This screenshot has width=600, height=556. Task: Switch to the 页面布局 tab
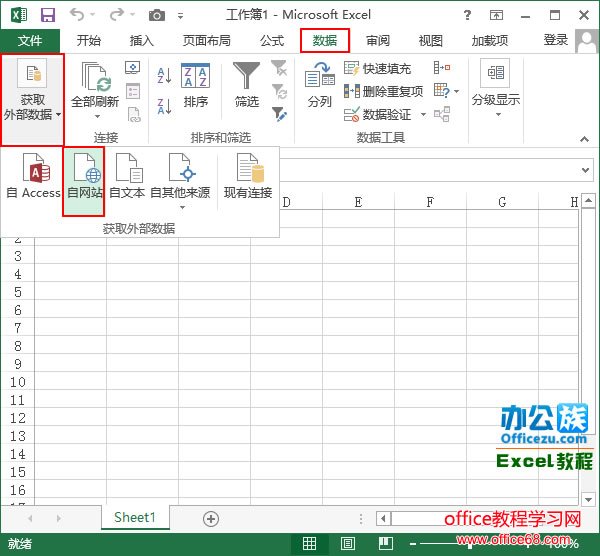click(x=207, y=41)
